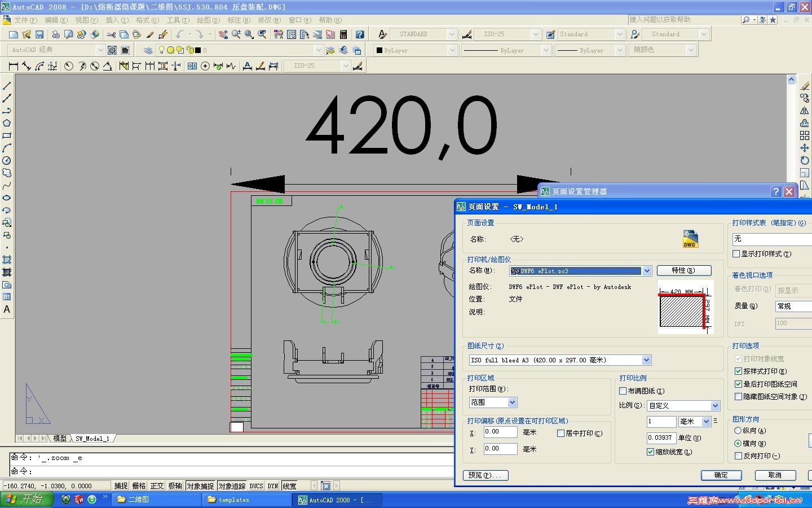
Task: Toggle the 缩放线宽 checkbox
Action: [650, 452]
